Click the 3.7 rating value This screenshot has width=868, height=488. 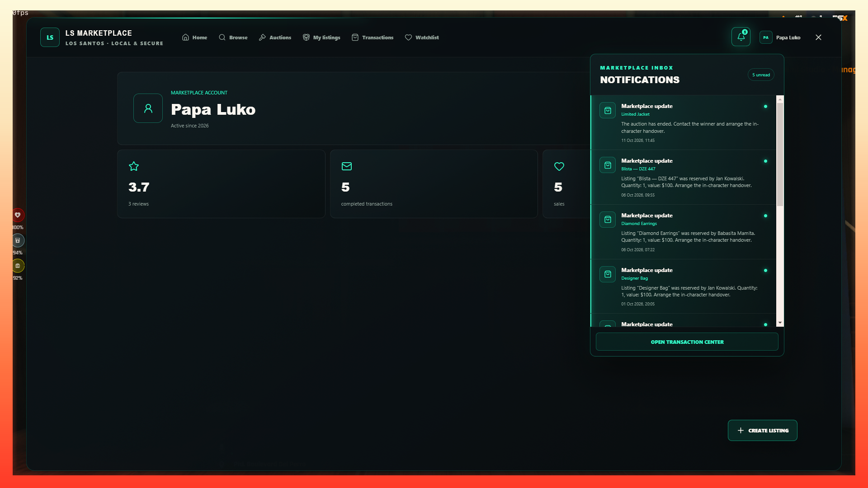[x=139, y=187]
